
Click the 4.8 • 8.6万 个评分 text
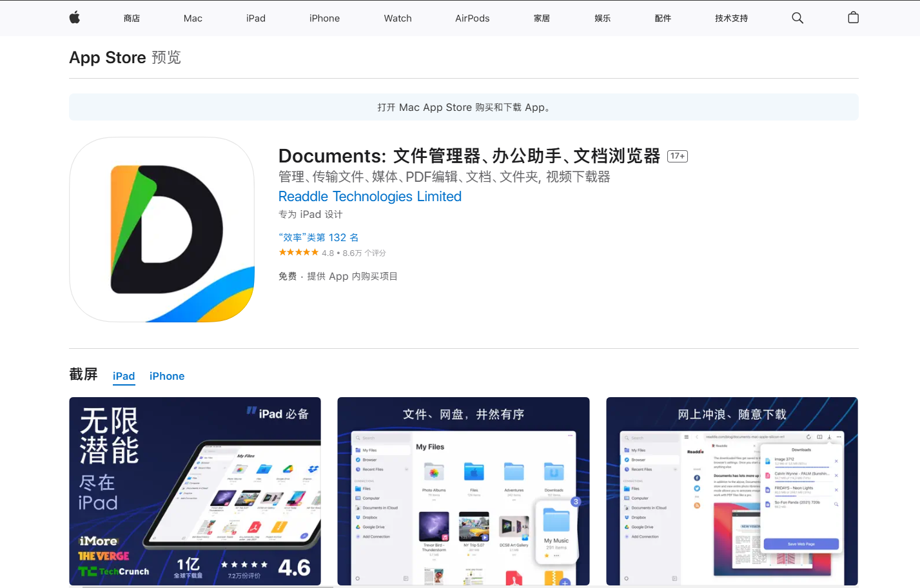tap(354, 253)
